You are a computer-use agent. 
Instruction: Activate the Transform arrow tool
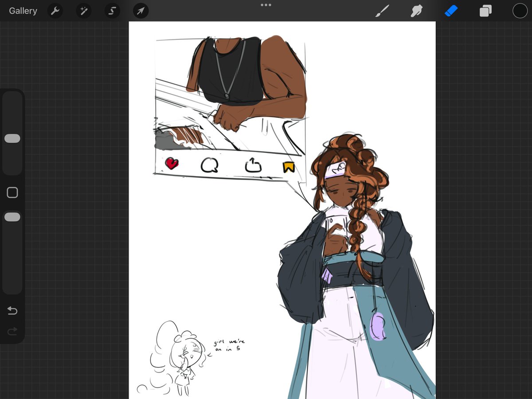[x=141, y=11]
